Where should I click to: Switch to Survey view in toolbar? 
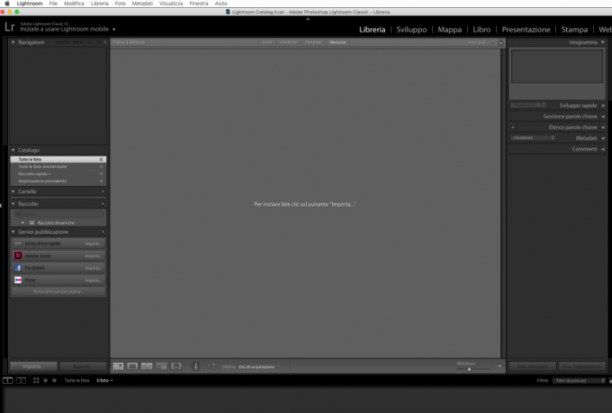(x=161, y=366)
